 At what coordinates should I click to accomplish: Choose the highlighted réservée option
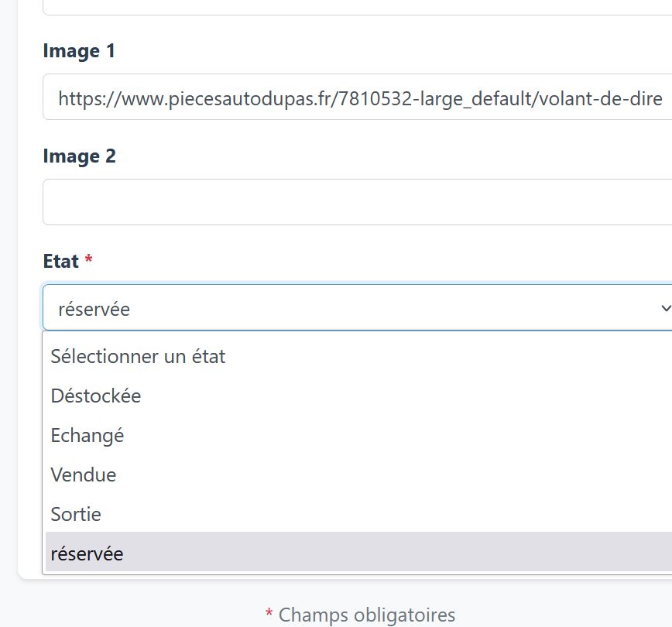click(358, 552)
